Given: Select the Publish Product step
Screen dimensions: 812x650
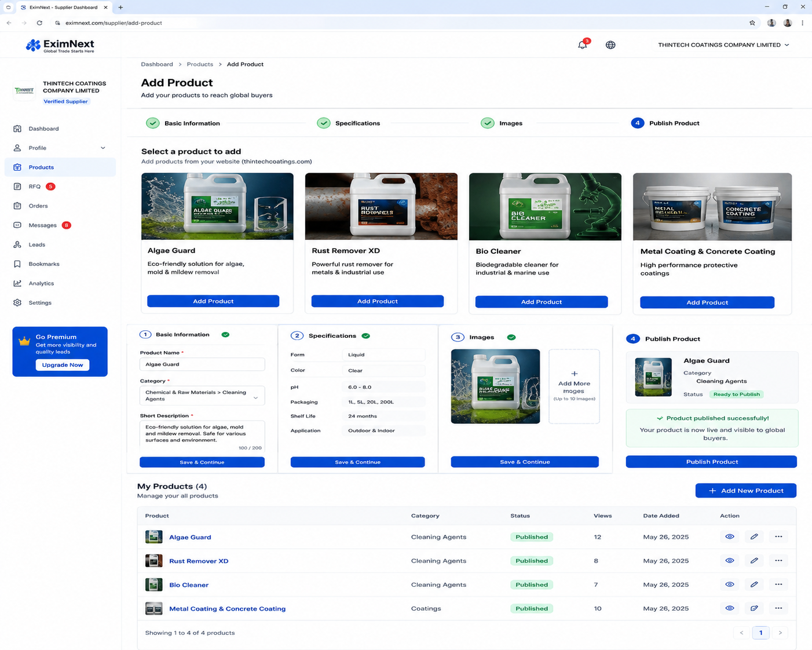Looking at the screenshot, I should pos(665,123).
